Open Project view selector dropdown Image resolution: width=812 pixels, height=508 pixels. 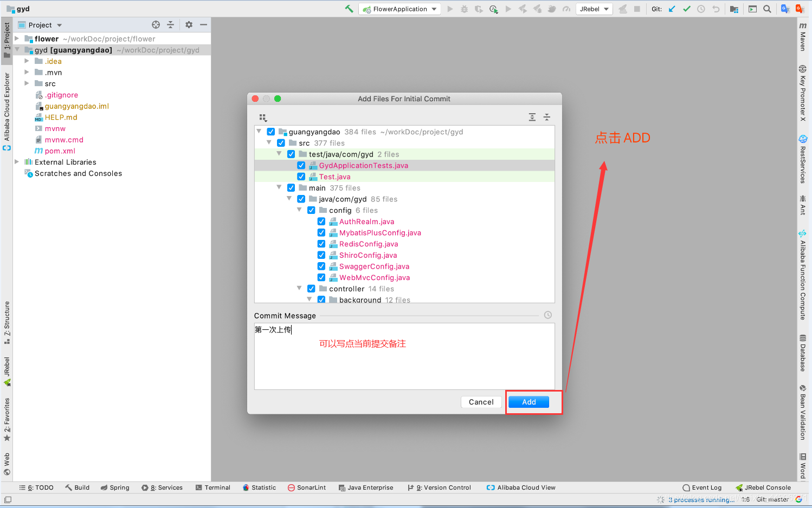40,25
